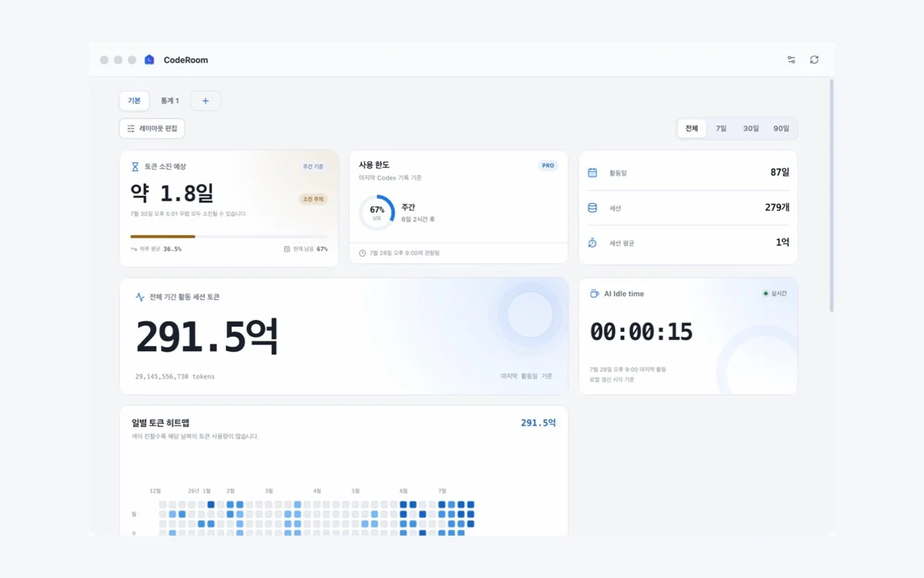This screenshot has height=578, width=924.
Task: Click the 00:00:15 idle timer value
Action: click(x=641, y=332)
